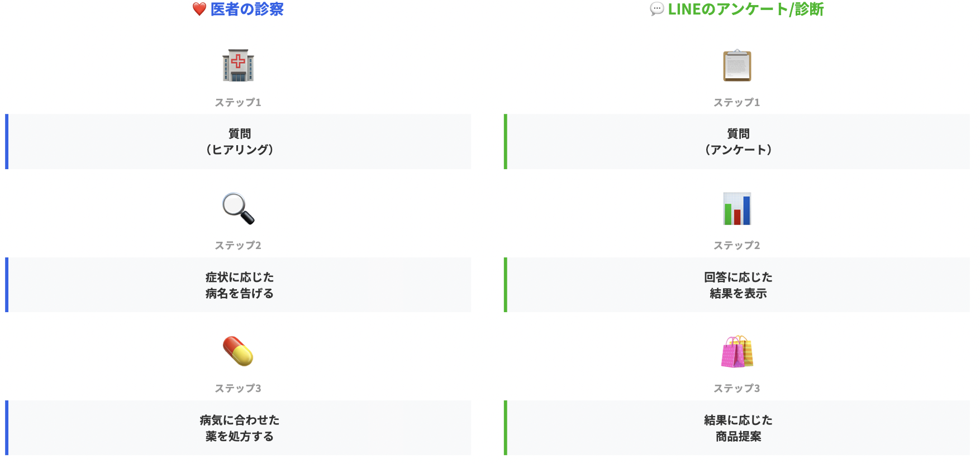Click the red heart icon

[x=199, y=9]
